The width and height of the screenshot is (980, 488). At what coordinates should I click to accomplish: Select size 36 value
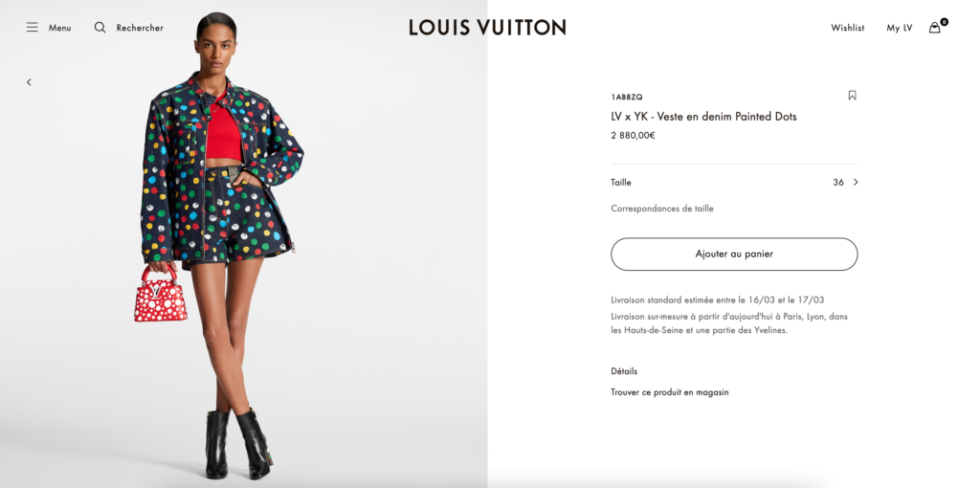838,183
